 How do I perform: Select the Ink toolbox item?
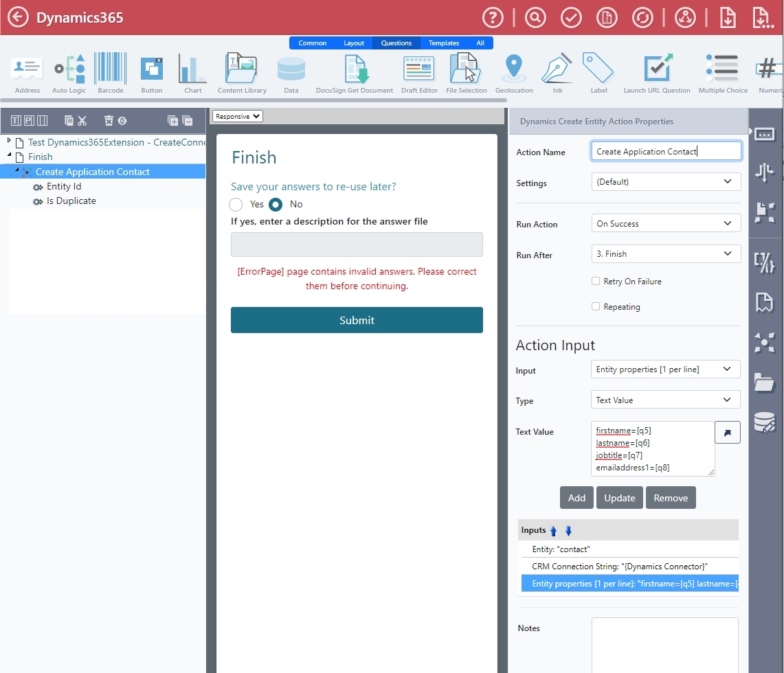click(x=557, y=73)
